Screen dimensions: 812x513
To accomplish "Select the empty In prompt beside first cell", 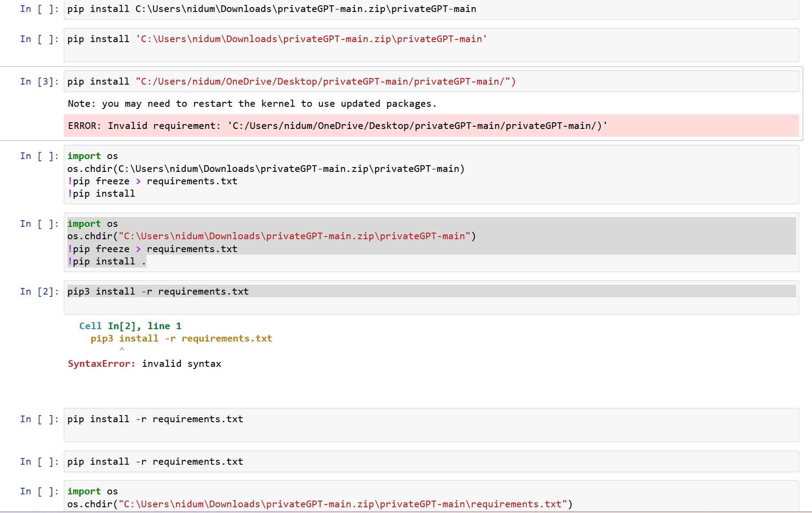I will [39, 8].
